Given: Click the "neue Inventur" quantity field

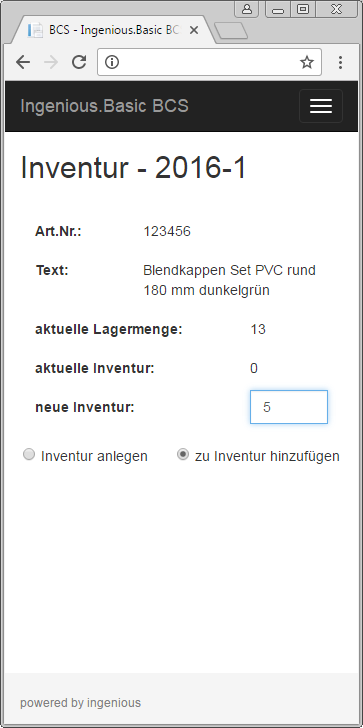Looking at the screenshot, I should point(289,407).
